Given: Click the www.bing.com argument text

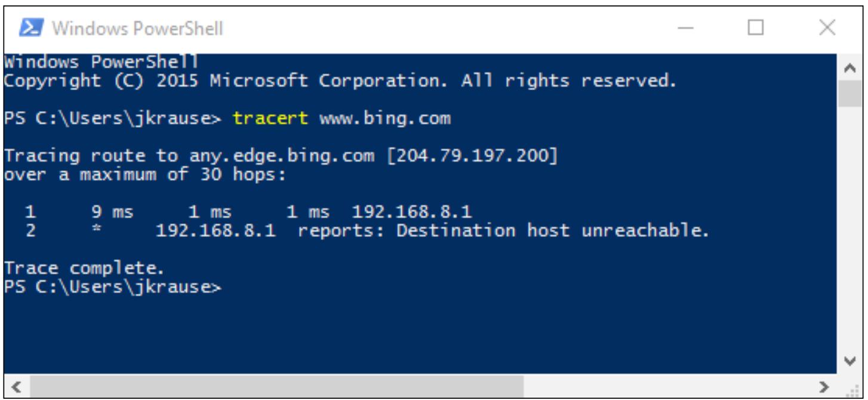Looking at the screenshot, I should pos(385,118).
